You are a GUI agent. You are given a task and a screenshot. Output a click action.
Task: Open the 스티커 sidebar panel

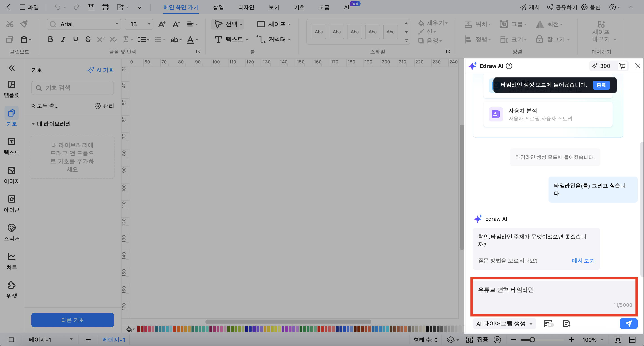coord(11,233)
